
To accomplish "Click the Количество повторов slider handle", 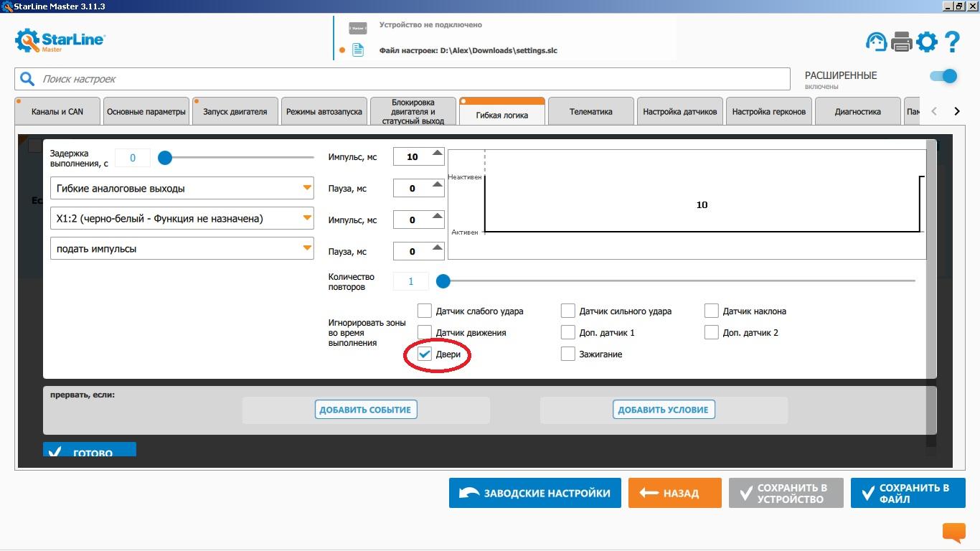I will 443,281.
